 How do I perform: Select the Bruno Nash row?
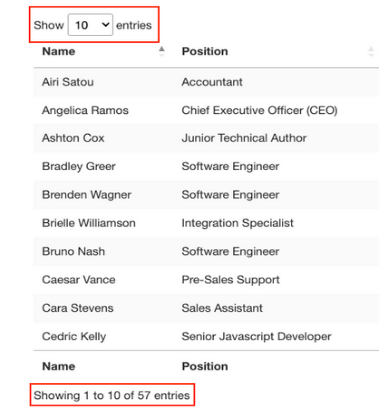pyautogui.click(x=206, y=251)
